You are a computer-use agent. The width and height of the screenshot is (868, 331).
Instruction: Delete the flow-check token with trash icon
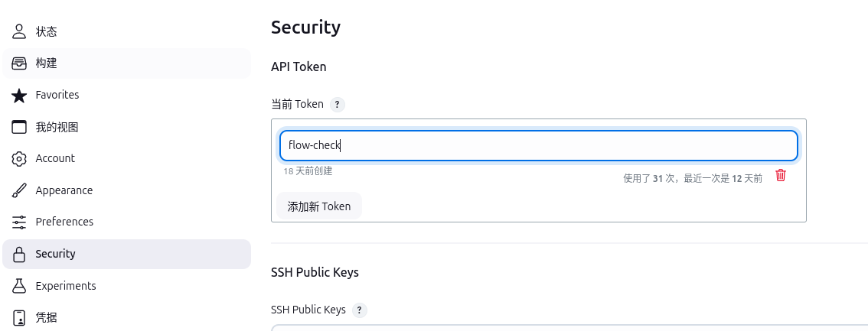[x=781, y=176]
